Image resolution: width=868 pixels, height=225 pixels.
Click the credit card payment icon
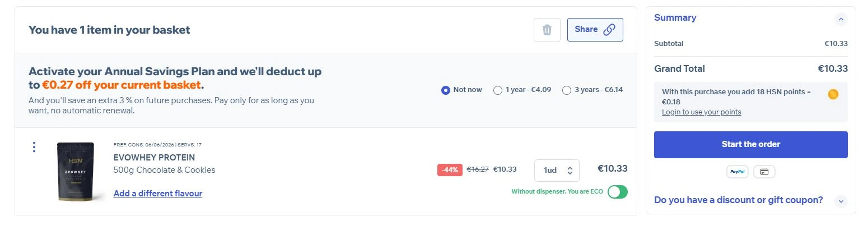(764, 172)
